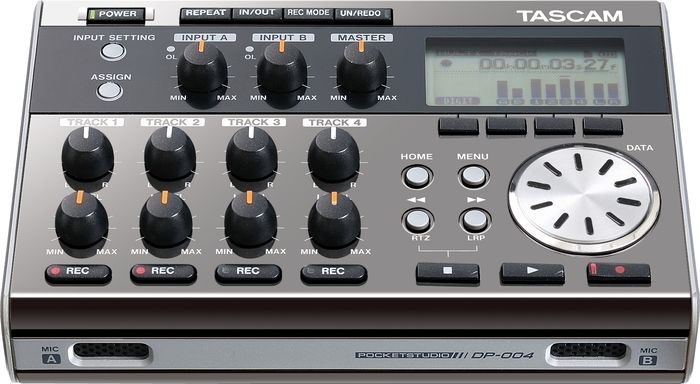Click the TRACK 3 label
700x384 pixels.
click(x=254, y=122)
